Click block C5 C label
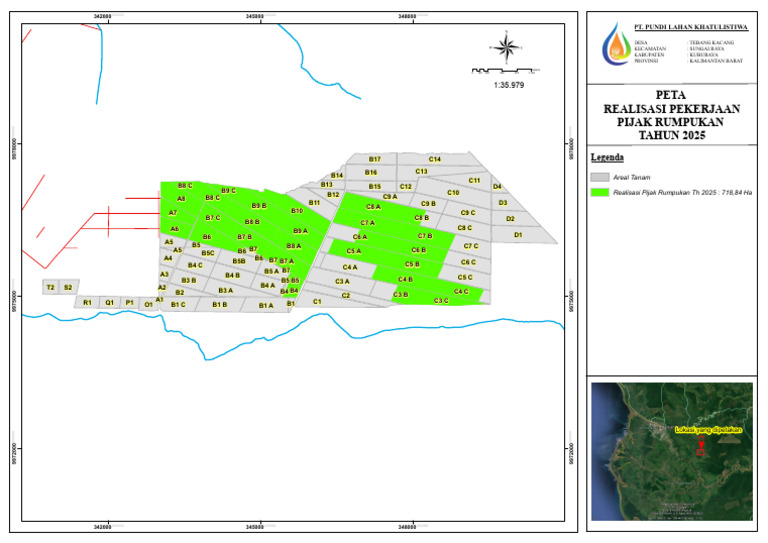768x543 pixels. [465, 277]
